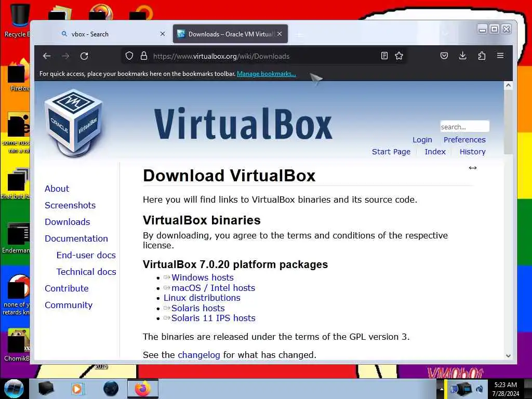Click the site padlock security icon
This screenshot has height=399, width=532.
144,56
